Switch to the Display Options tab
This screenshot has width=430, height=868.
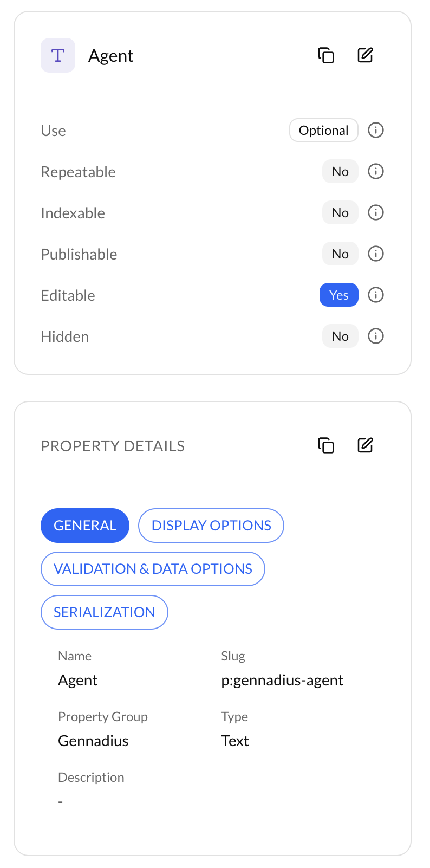tap(211, 525)
